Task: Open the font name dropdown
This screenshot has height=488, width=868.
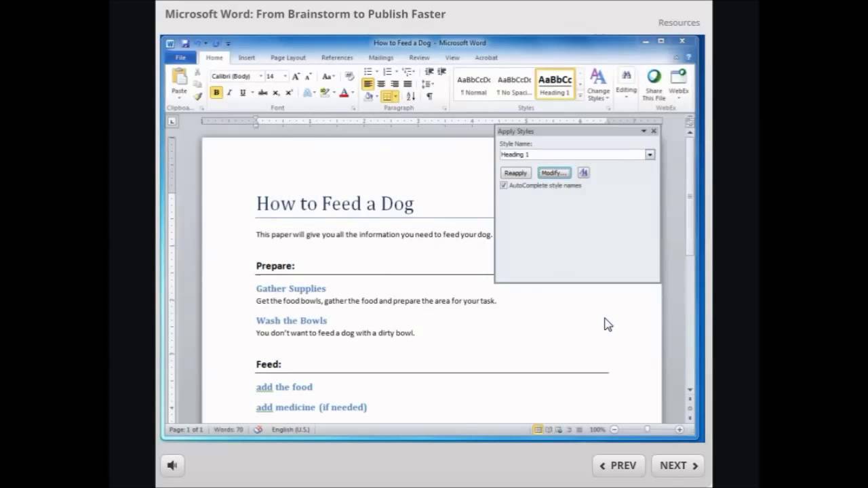Action: coord(260,77)
